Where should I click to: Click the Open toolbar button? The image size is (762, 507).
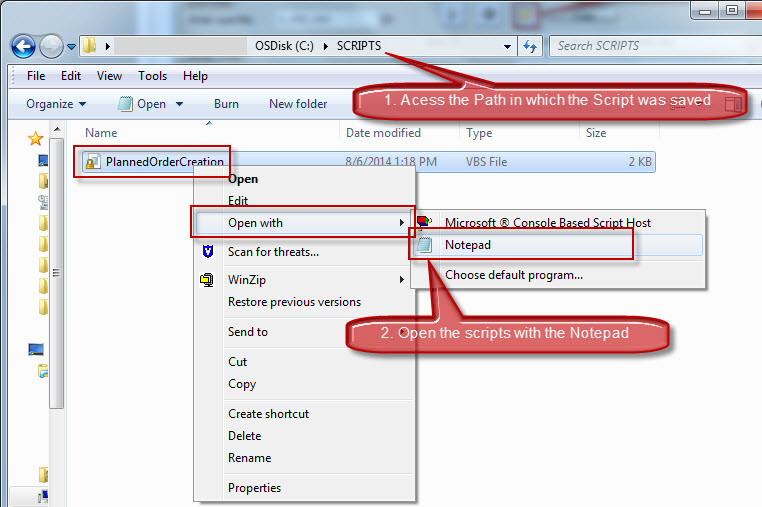143,104
